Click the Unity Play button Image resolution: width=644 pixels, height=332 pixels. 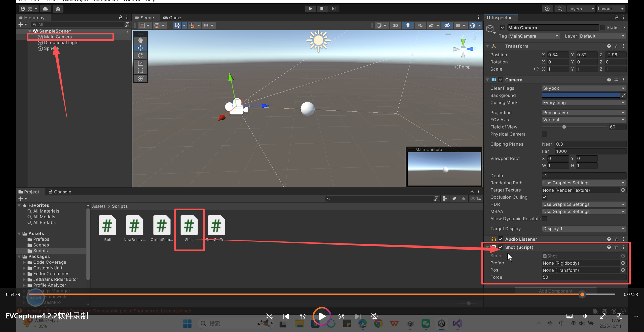(310, 9)
